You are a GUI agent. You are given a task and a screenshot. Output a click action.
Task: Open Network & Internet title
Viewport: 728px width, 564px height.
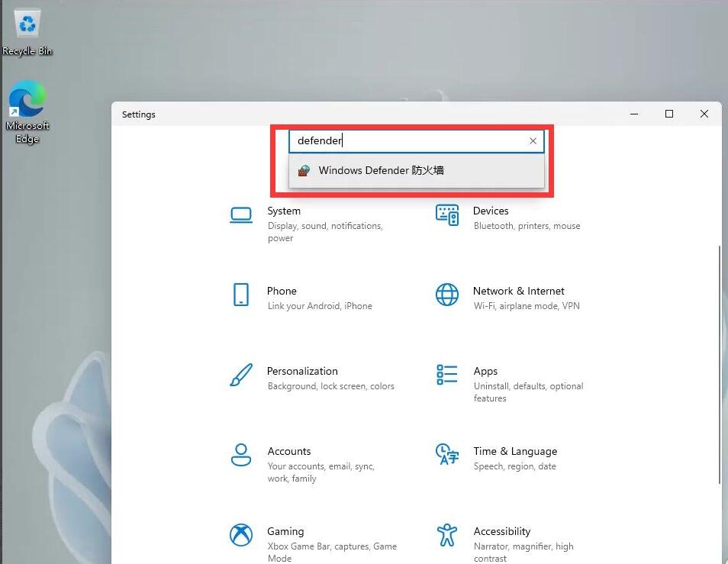click(519, 291)
